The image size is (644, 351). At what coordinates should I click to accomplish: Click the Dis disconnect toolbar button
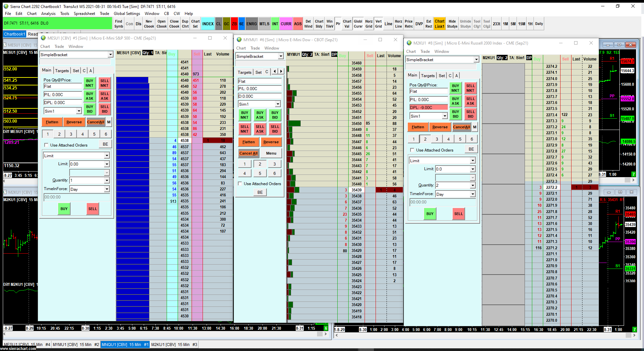pyautogui.click(x=138, y=24)
